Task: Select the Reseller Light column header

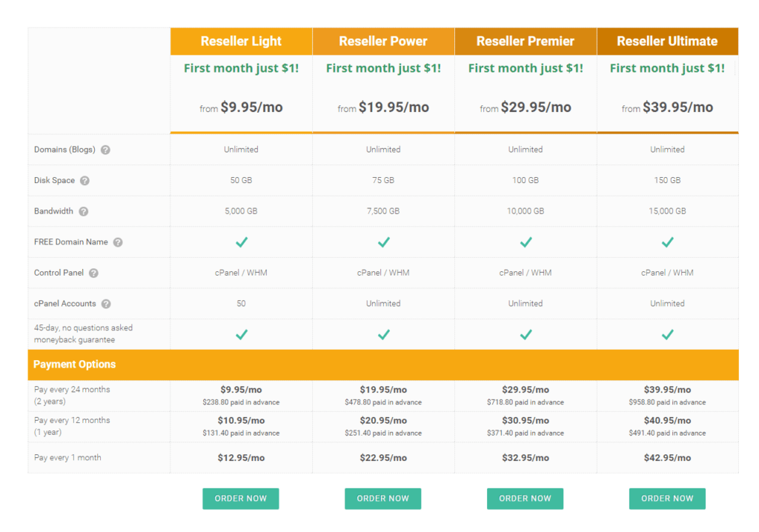Action: [x=241, y=41]
